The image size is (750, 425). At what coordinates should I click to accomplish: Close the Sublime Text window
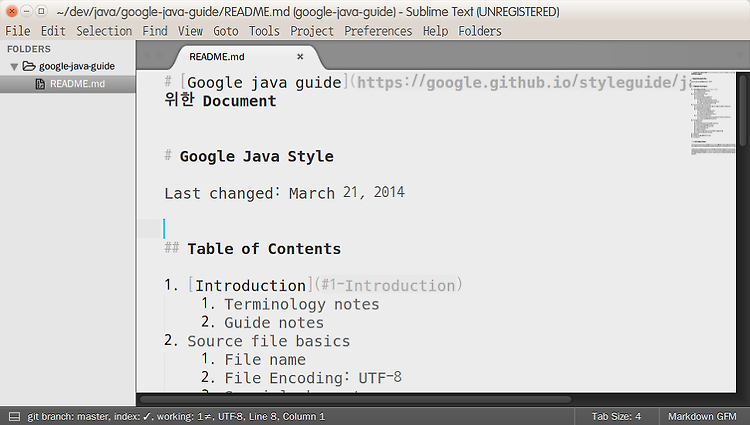tap(12, 11)
